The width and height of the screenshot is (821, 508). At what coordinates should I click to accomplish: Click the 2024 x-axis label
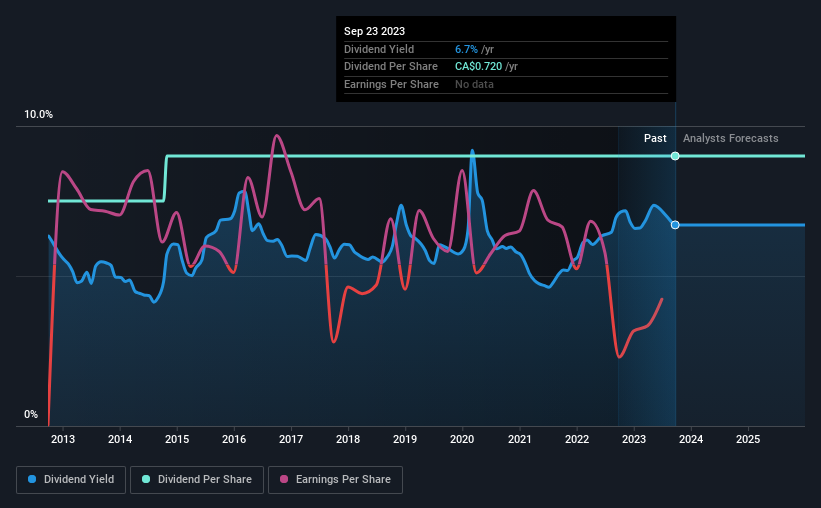691,439
